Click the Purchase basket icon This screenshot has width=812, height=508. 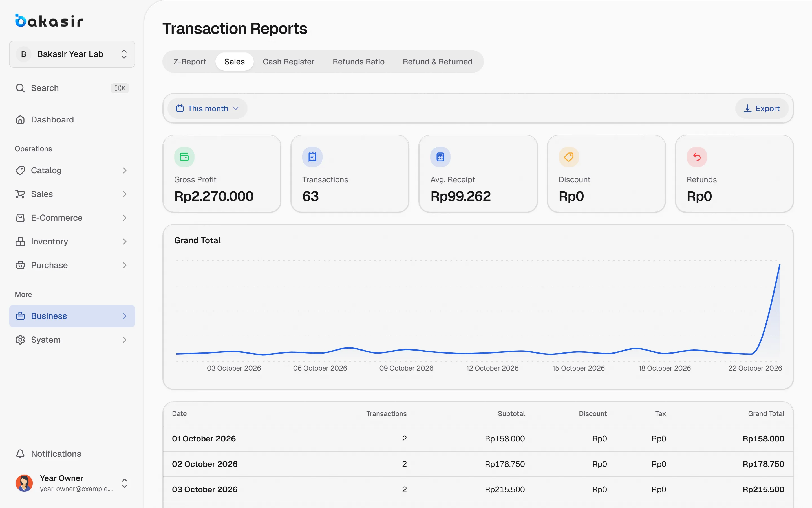(x=20, y=265)
